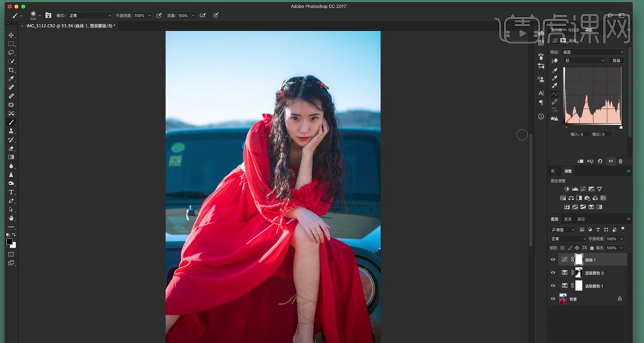Click the foreground black color swatch
This screenshot has height=343, width=644.
pyautogui.click(x=9, y=242)
